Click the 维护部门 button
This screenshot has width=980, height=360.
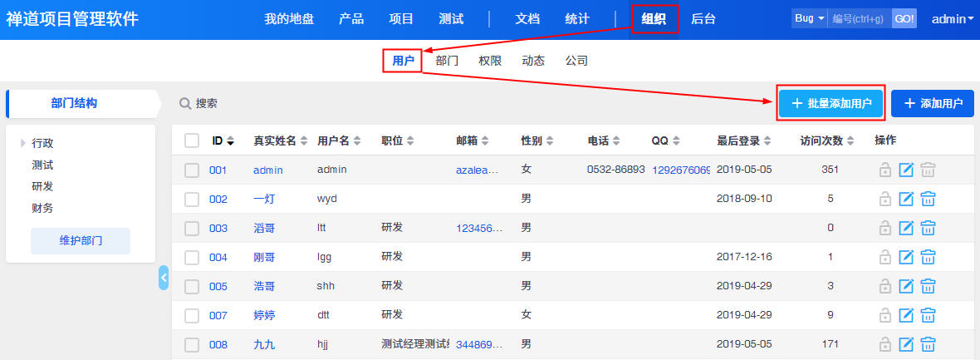(x=81, y=241)
